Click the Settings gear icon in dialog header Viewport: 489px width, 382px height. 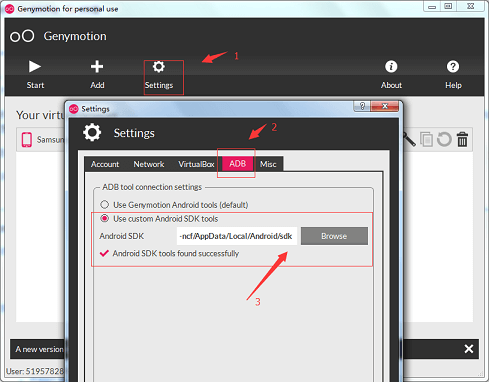pyautogui.click(x=92, y=133)
